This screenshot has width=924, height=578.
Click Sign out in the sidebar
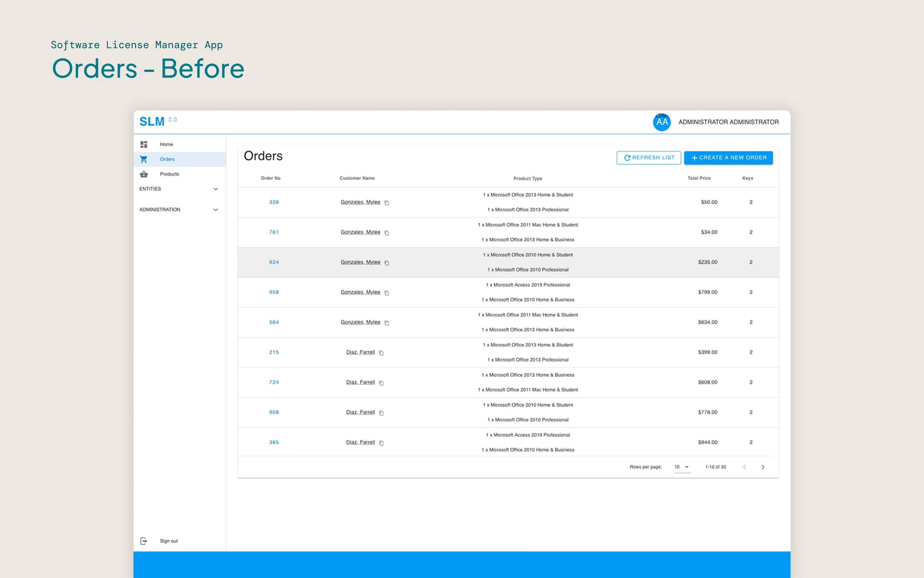(x=179, y=541)
